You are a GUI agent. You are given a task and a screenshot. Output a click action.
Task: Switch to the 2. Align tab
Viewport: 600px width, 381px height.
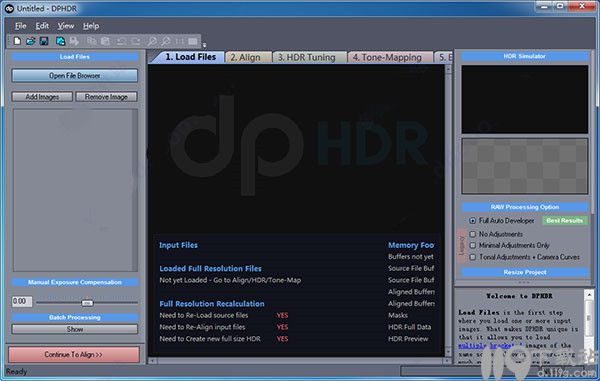[248, 57]
